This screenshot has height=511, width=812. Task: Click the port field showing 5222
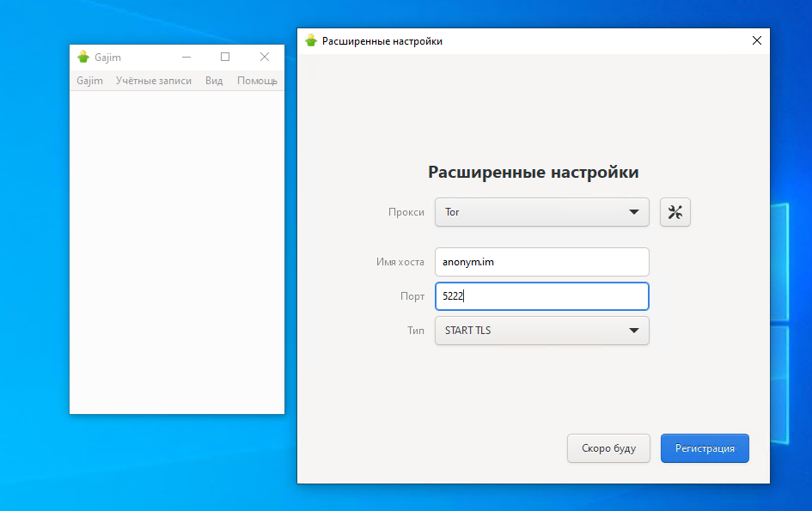[541, 295]
